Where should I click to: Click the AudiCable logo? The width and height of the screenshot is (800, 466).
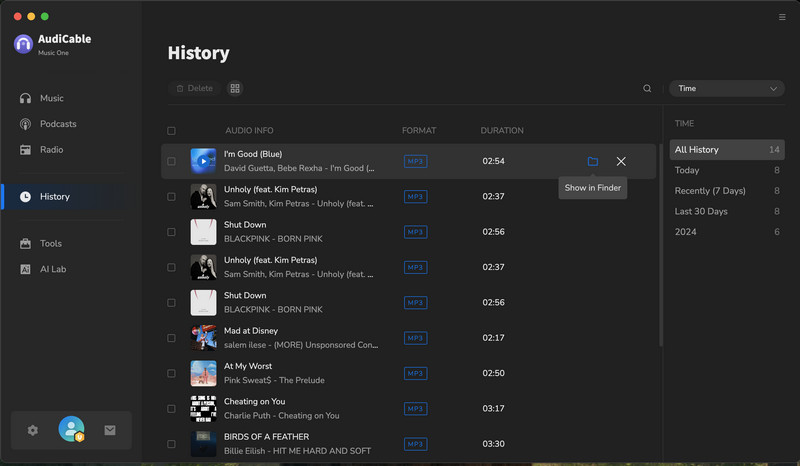pyautogui.click(x=23, y=44)
